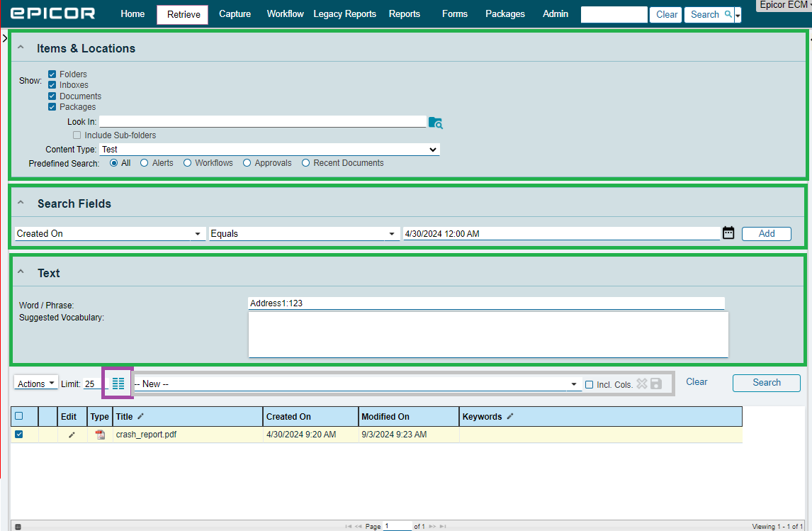Screen dimensions: 812x531
Task: Click the Search button in top bar
Action: point(709,14)
